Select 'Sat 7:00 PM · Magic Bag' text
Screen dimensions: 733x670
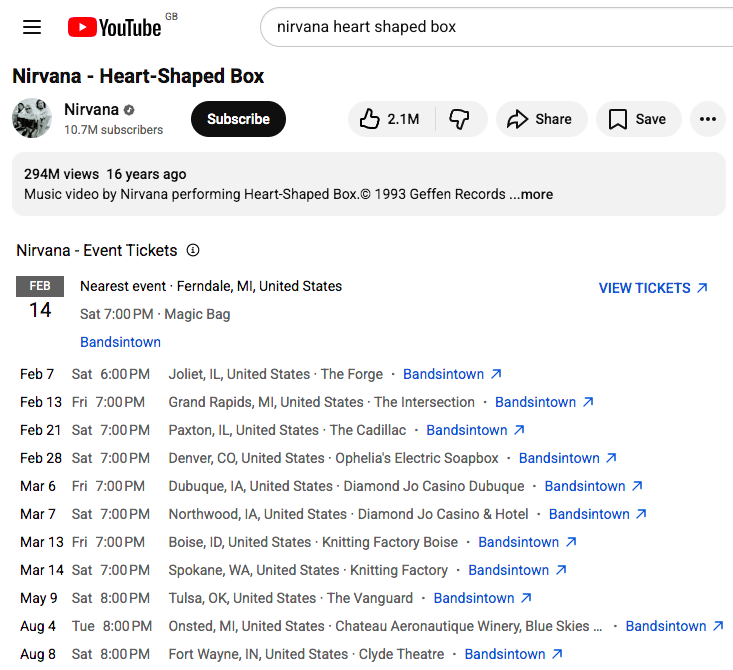pos(155,314)
